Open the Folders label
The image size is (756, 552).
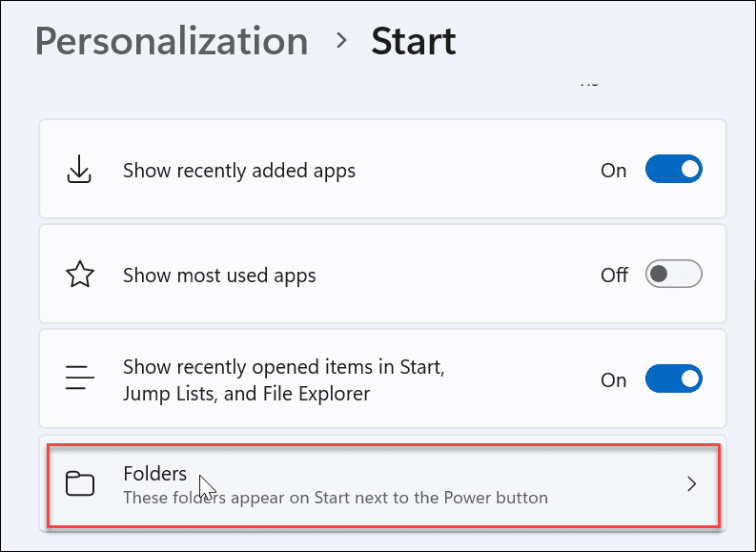point(154,473)
